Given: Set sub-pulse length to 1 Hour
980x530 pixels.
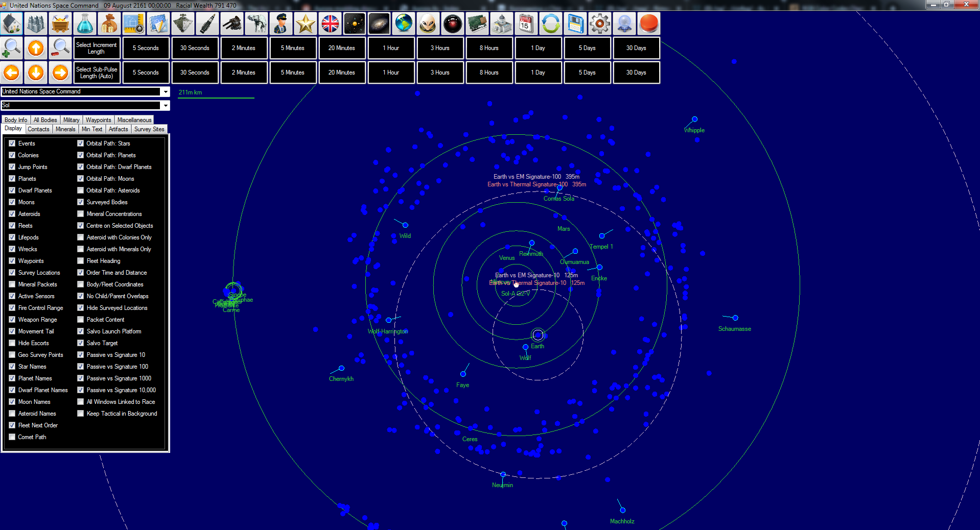Looking at the screenshot, I should [391, 73].
